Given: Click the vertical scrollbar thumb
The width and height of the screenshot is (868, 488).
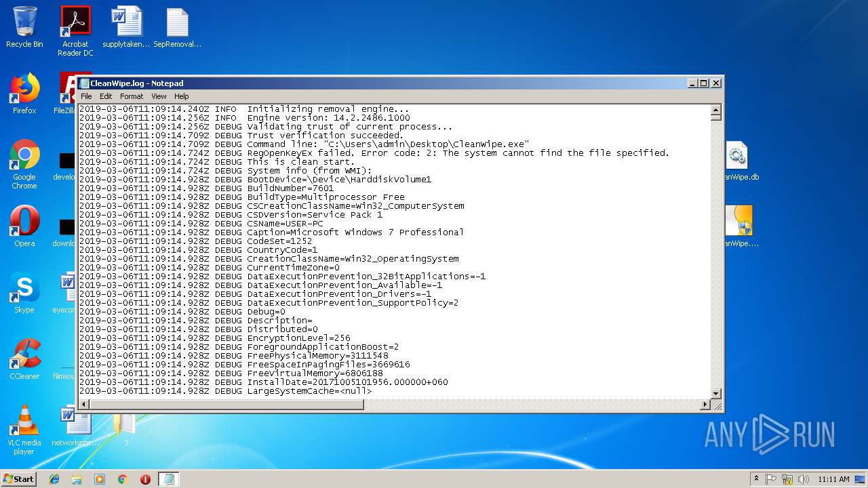Looking at the screenshot, I should pyautogui.click(x=715, y=117).
